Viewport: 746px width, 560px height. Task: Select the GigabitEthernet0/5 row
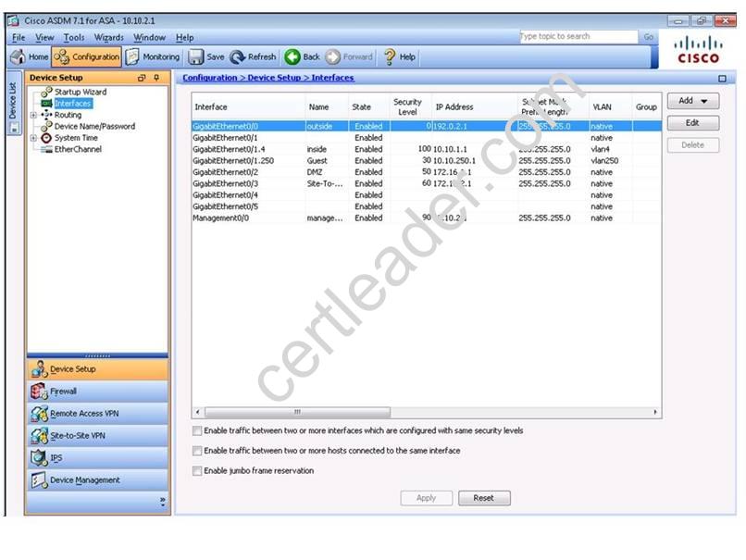click(427, 206)
